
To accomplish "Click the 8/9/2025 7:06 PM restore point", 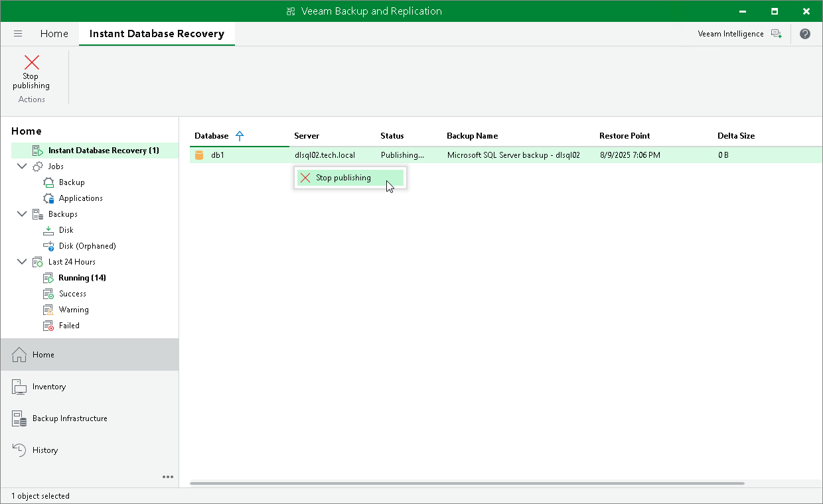I will (x=630, y=155).
